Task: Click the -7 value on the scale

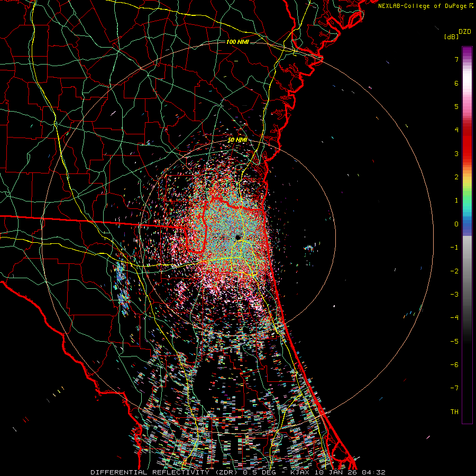Action: pos(454,388)
